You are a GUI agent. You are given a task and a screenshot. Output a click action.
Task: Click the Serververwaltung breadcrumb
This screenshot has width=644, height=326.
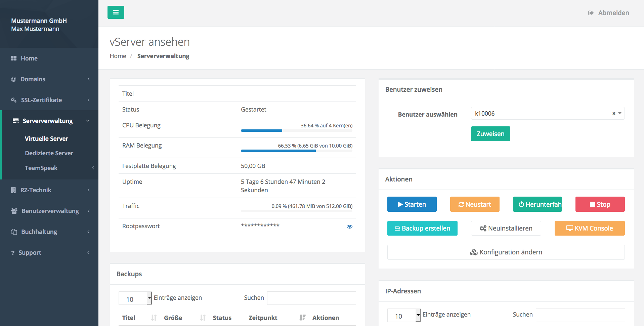[163, 56]
